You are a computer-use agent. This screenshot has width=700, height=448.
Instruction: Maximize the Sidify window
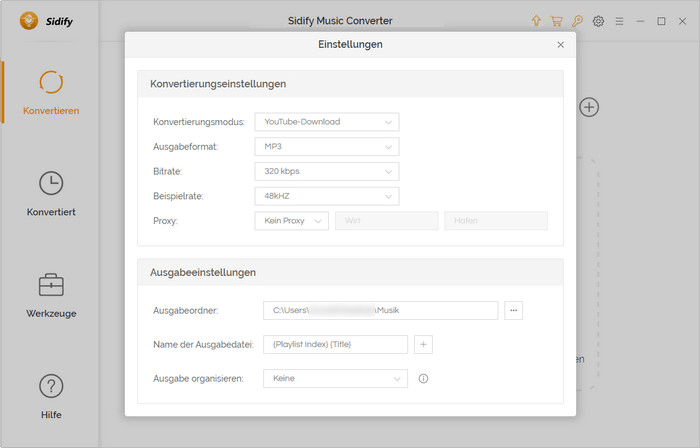coord(661,21)
